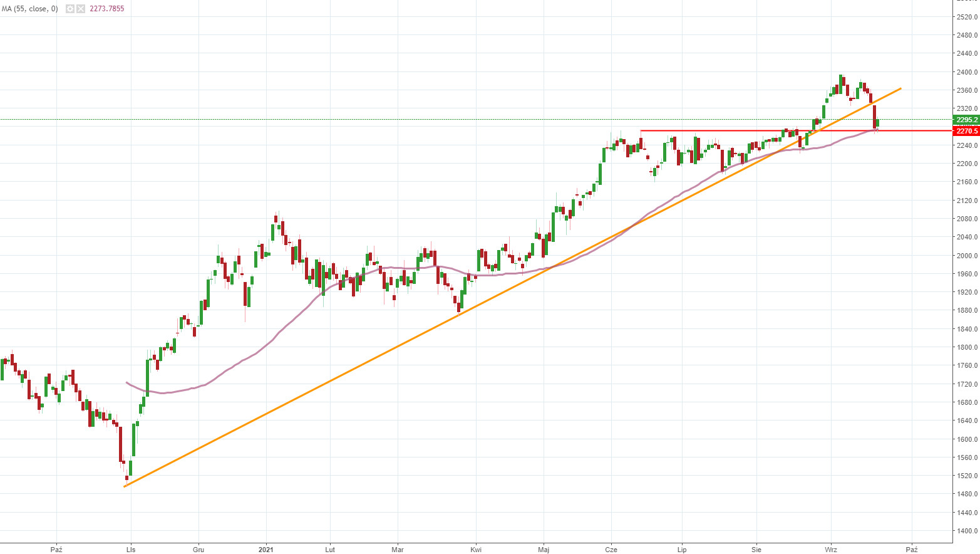
Task: Click the Lip month label on time axis
Action: tap(682, 550)
